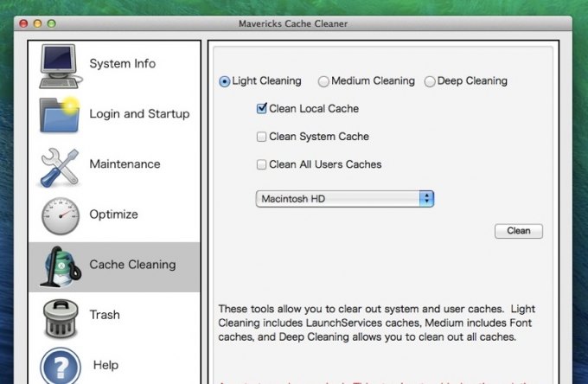The width and height of the screenshot is (588, 384).
Task: Uncheck the Clean Local Cache checkbox
Action: [x=261, y=108]
